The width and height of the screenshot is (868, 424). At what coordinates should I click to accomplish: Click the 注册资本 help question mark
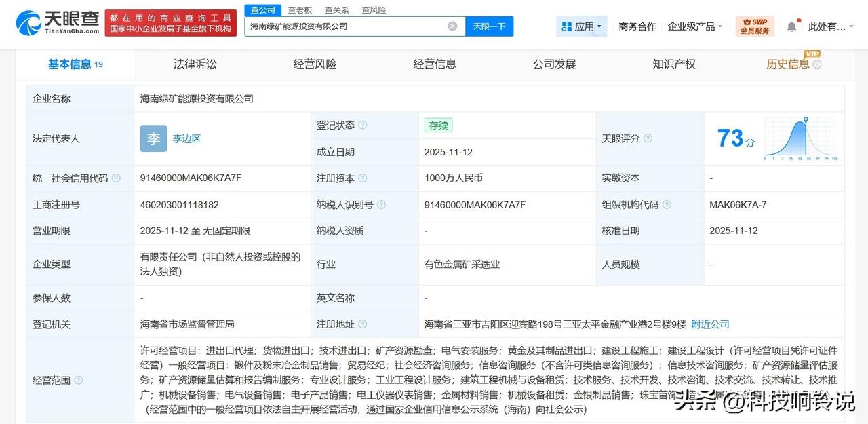pos(364,178)
